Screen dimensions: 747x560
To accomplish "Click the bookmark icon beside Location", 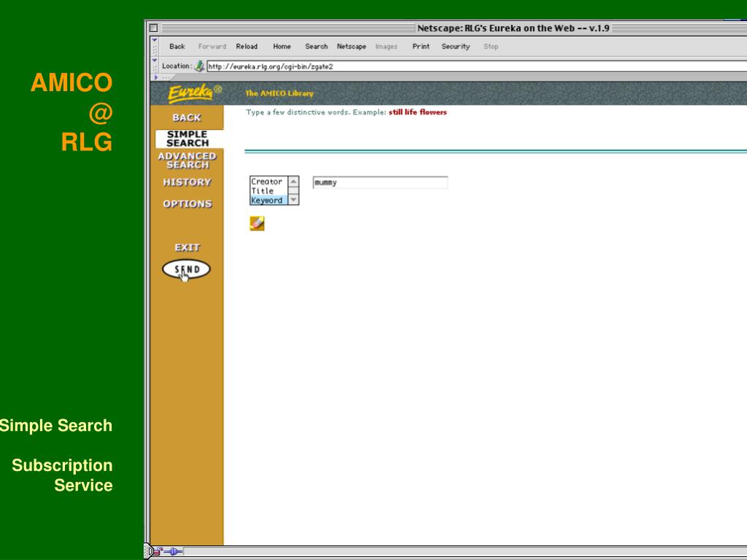I will (200, 66).
